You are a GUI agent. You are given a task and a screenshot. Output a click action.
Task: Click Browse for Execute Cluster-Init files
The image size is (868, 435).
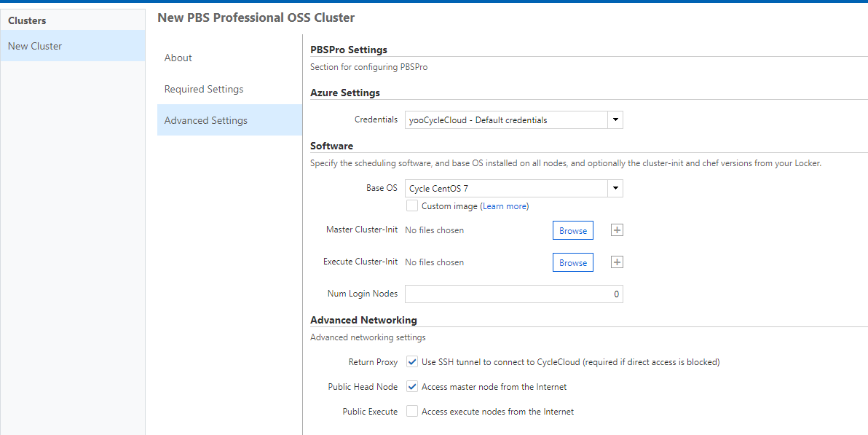572,262
